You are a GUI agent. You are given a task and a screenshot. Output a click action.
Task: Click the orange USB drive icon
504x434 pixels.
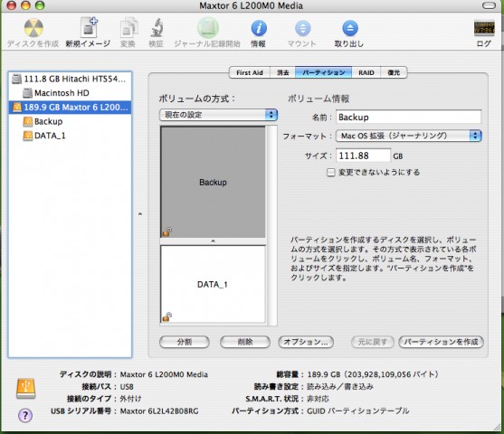tap(25, 389)
